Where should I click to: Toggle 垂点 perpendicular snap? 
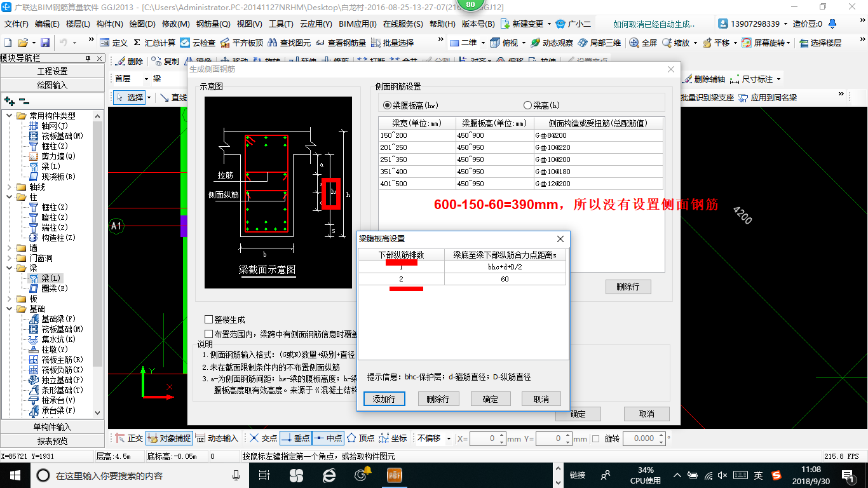click(295, 438)
